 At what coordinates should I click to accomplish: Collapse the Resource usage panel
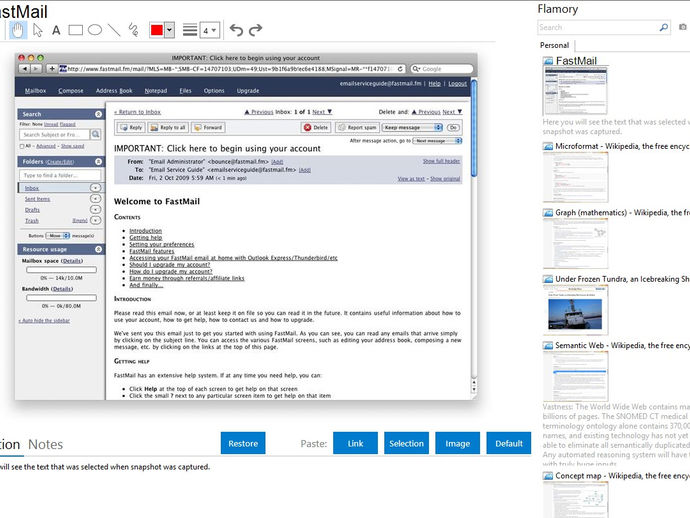[98, 249]
